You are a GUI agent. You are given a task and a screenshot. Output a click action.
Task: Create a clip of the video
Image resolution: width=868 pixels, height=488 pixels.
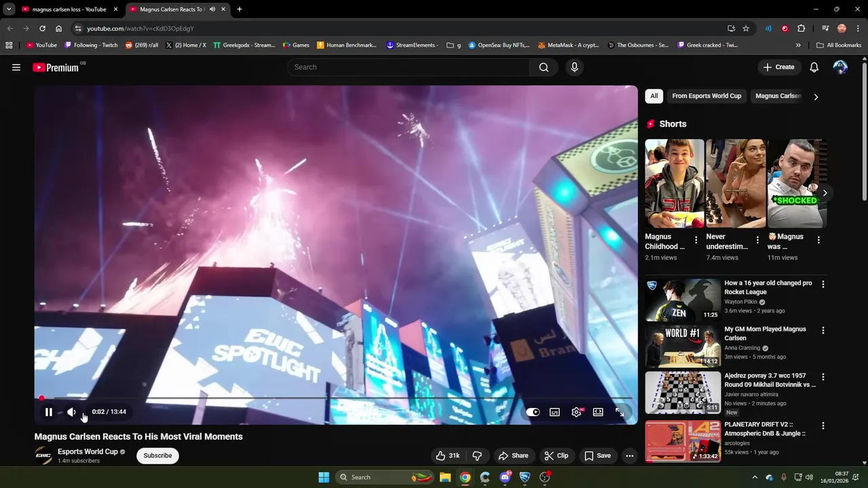point(556,455)
